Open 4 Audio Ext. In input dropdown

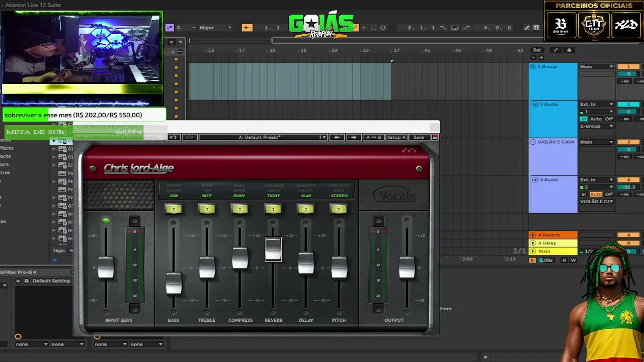[597, 180]
